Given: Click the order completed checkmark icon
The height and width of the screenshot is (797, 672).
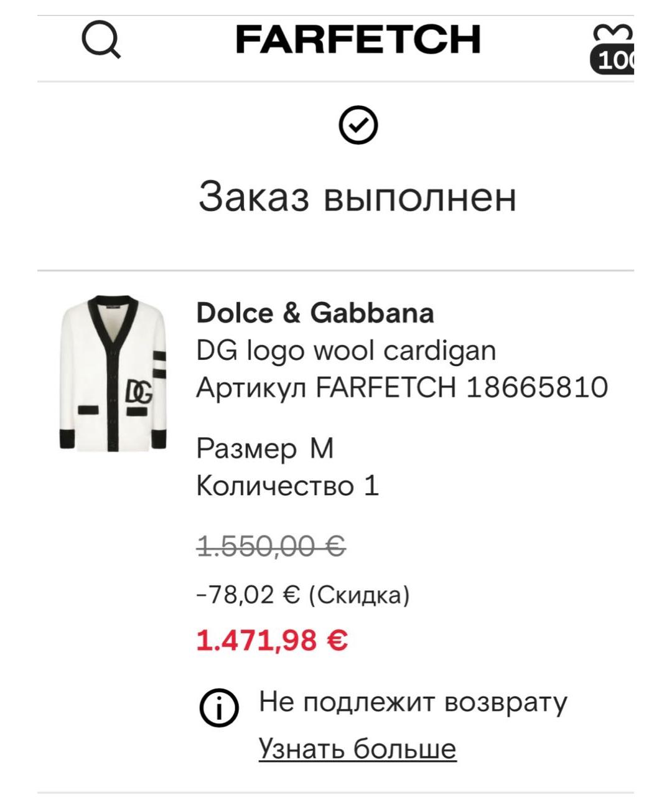Looking at the screenshot, I should tap(358, 125).
